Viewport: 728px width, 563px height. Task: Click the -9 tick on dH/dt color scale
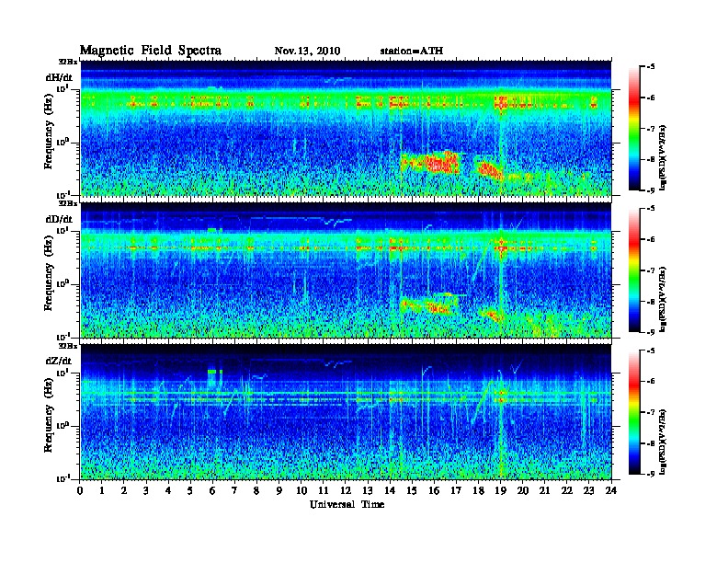pos(651,190)
